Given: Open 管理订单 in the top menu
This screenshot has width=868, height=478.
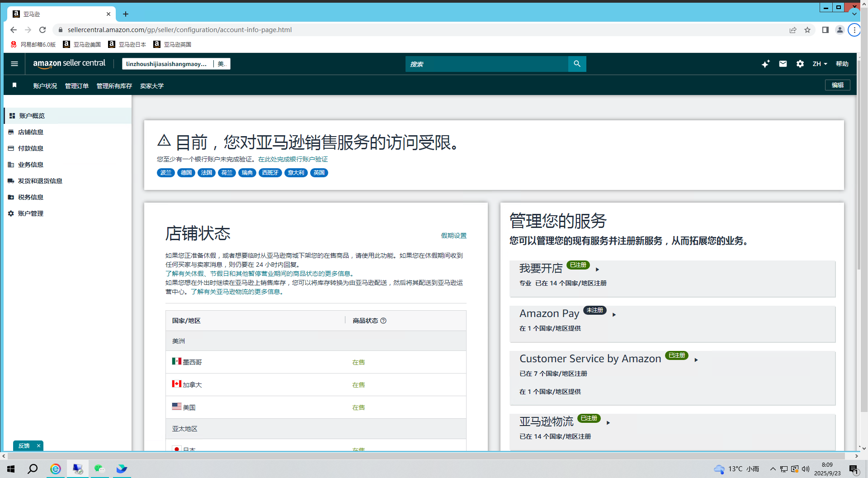Looking at the screenshot, I should coord(77,86).
